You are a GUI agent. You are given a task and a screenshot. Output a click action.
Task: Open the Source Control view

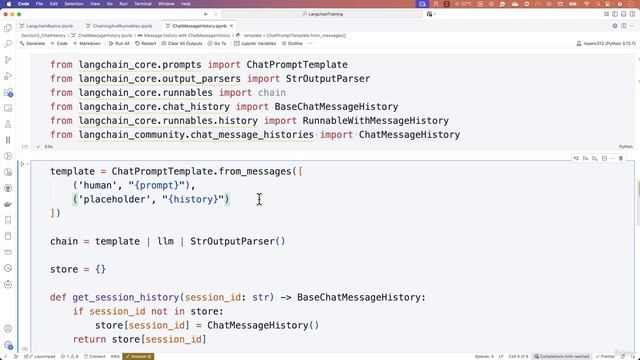point(8,60)
